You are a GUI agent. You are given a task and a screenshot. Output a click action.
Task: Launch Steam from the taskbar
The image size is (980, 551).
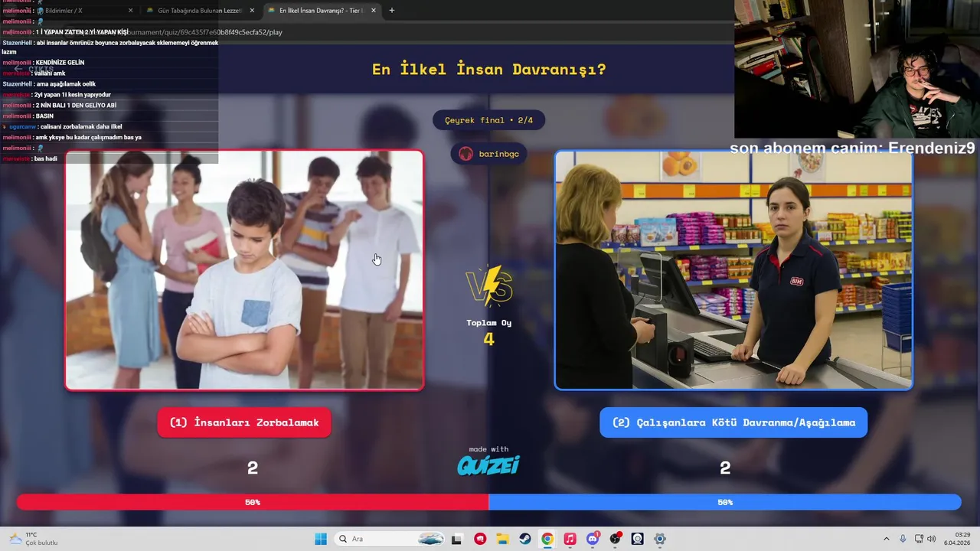524,539
